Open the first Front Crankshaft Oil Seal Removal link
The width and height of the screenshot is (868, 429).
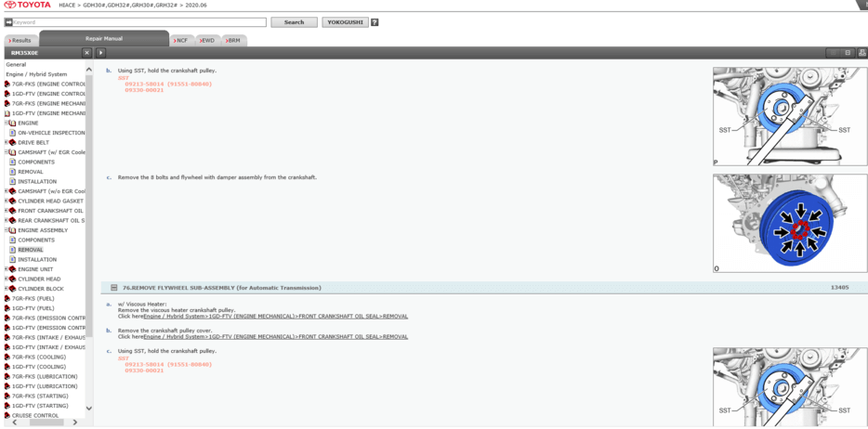[x=275, y=317]
